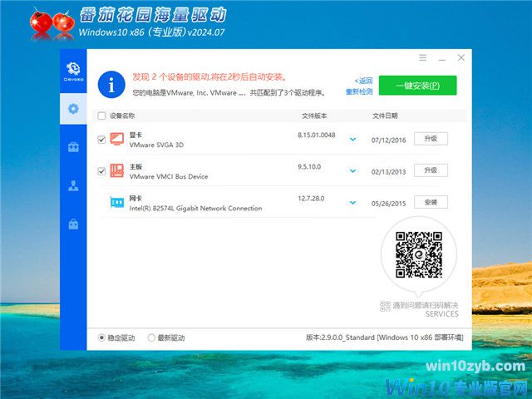Open the gear driver management sidebar tab
This screenshot has width=532, height=399.
pos(73,109)
